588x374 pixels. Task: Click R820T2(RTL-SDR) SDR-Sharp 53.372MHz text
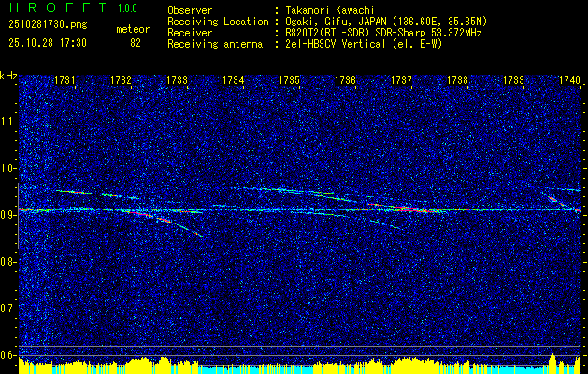[383, 33]
